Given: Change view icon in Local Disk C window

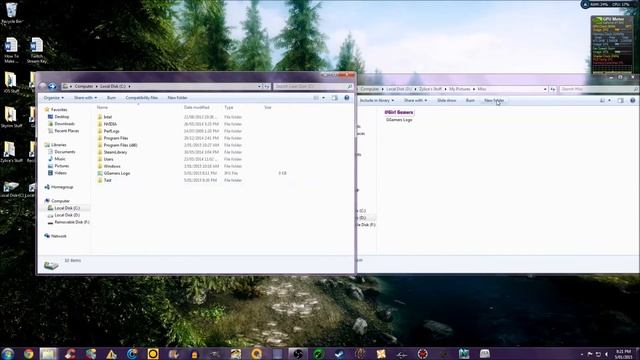Looking at the screenshot, I should (x=316, y=98).
